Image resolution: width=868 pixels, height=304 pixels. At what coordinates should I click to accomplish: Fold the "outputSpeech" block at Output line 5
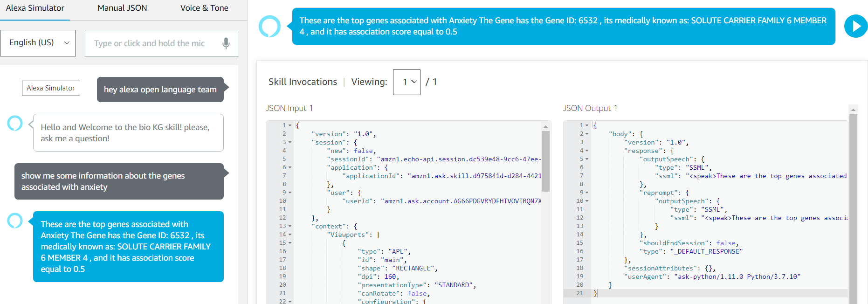click(587, 159)
